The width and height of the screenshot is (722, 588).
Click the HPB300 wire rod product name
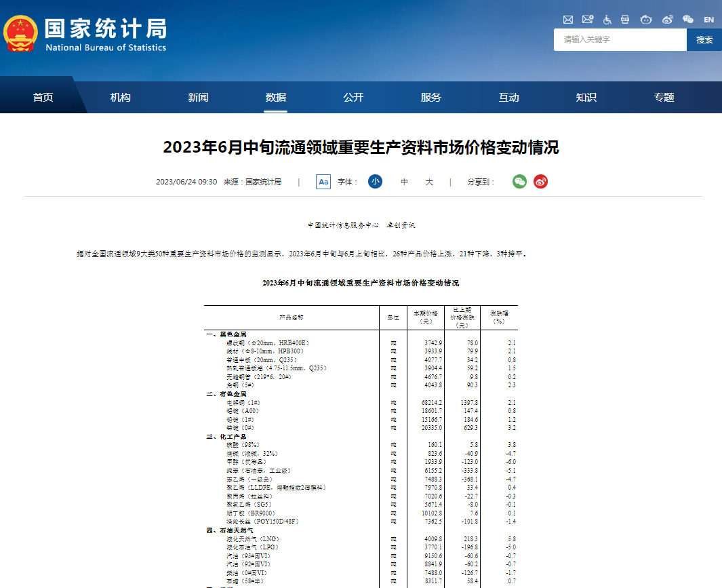tap(265, 351)
